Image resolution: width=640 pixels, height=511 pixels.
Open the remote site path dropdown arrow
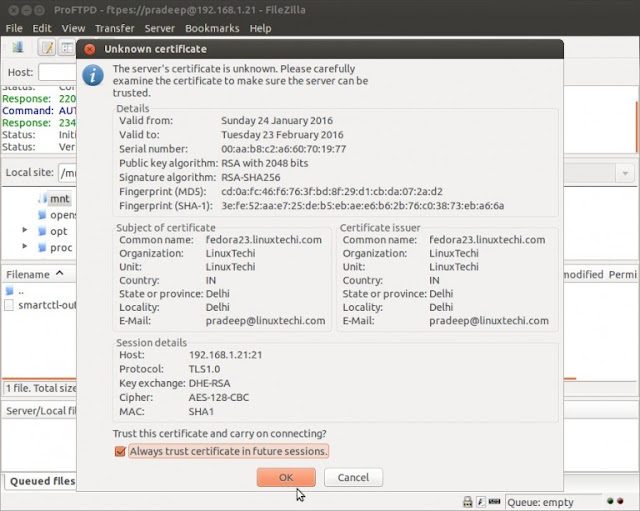[625, 173]
